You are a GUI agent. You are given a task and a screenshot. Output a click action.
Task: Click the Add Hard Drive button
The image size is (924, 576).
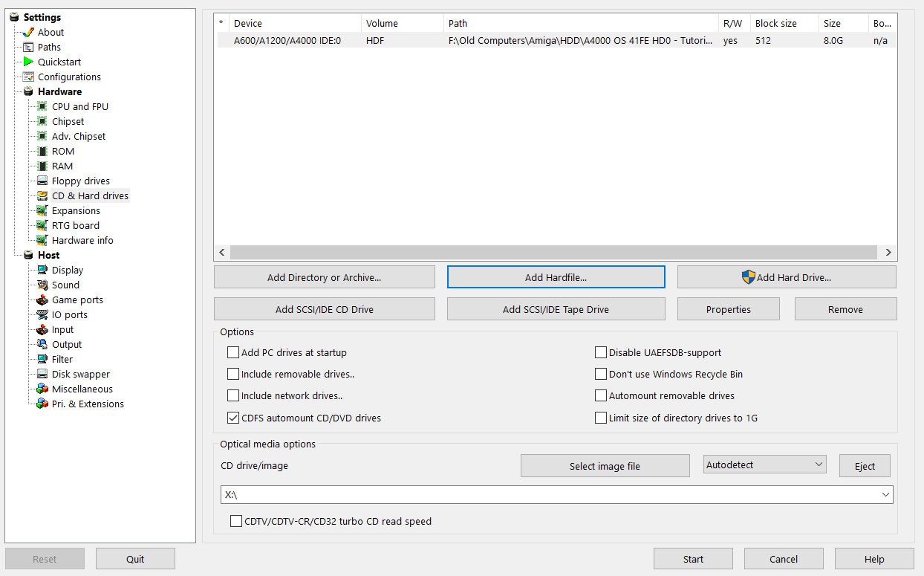click(787, 277)
